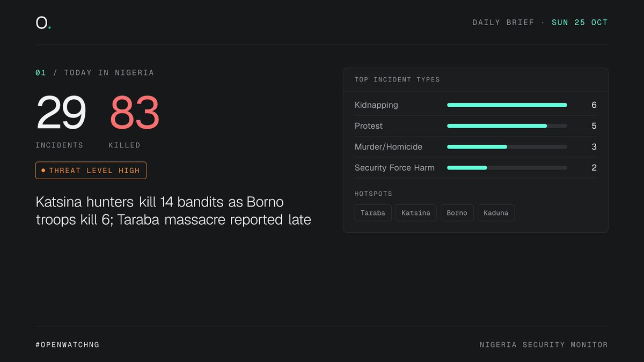Click the Protest progress bar

click(507, 126)
